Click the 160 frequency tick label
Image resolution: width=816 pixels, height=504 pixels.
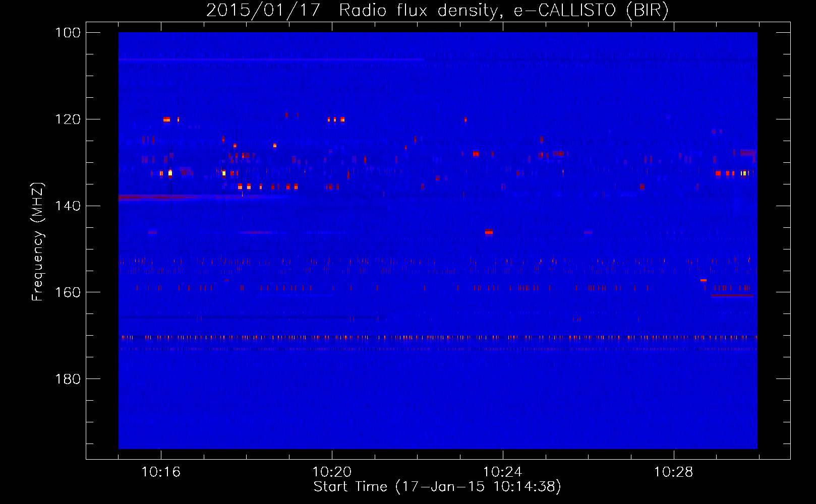pyautogui.click(x=68, y=292)
